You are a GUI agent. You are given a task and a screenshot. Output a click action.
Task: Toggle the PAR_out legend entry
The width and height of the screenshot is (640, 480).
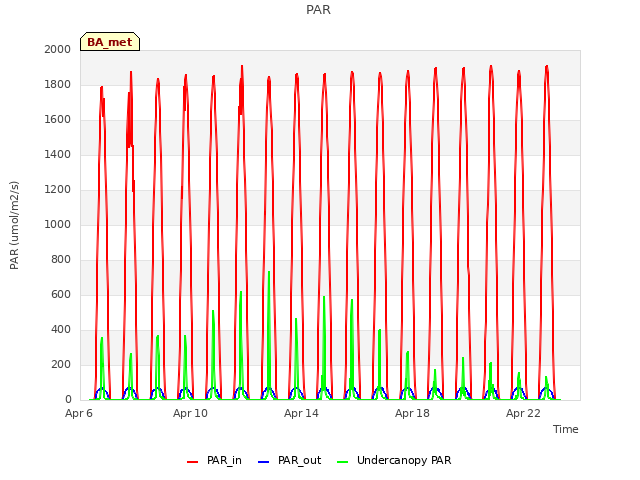click(x=290, y=460)
